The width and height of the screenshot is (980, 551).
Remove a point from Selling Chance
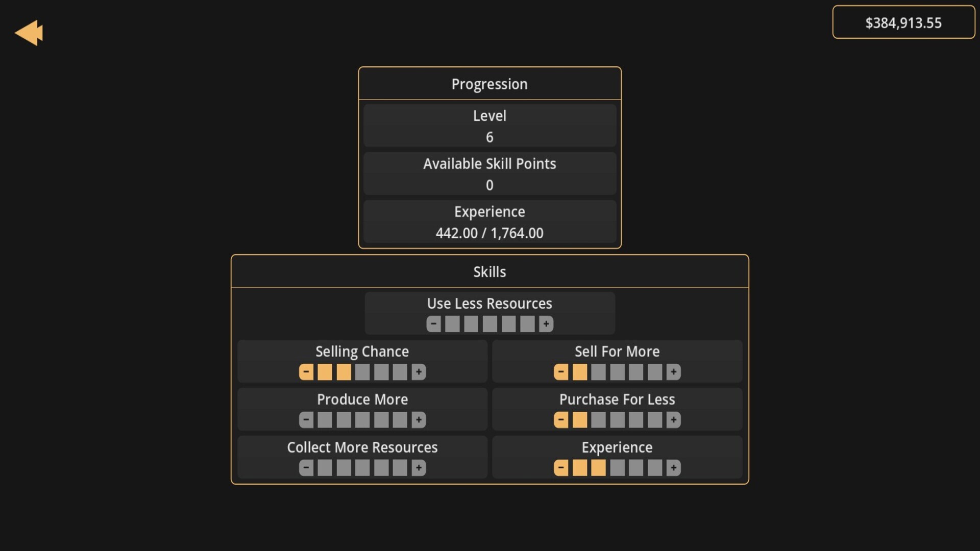306,372
